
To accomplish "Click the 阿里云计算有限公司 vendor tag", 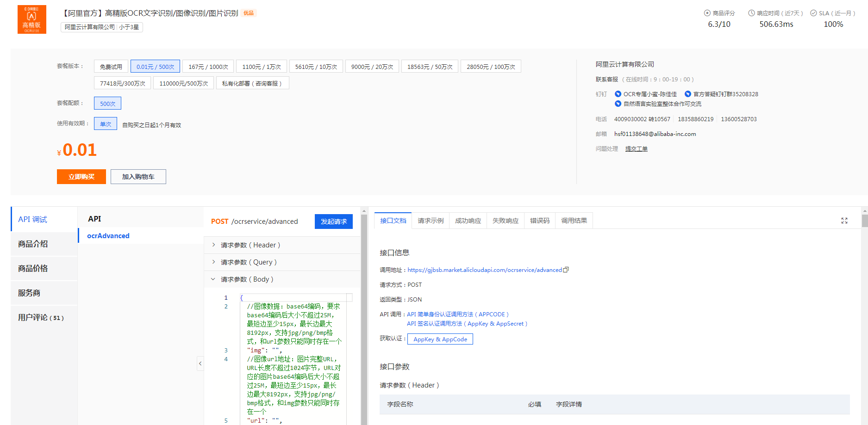I will [89, 27].
